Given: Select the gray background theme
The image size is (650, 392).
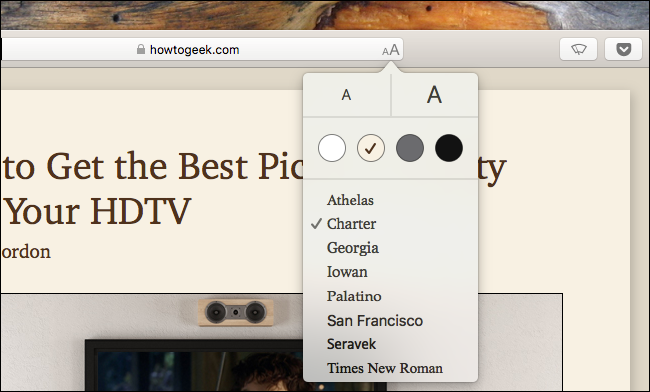Looking at the screenshot, I should (410, 148).
